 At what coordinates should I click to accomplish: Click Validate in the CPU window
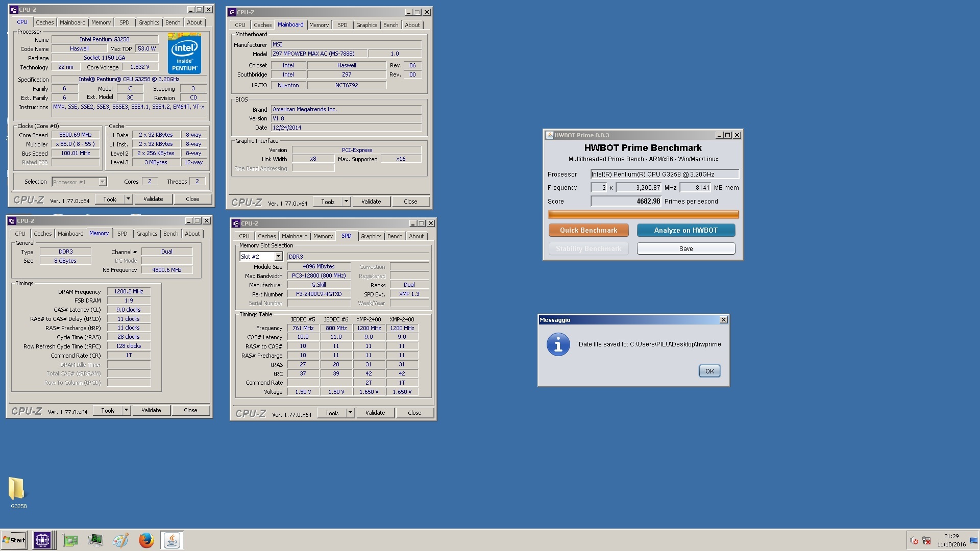point(153,199)
